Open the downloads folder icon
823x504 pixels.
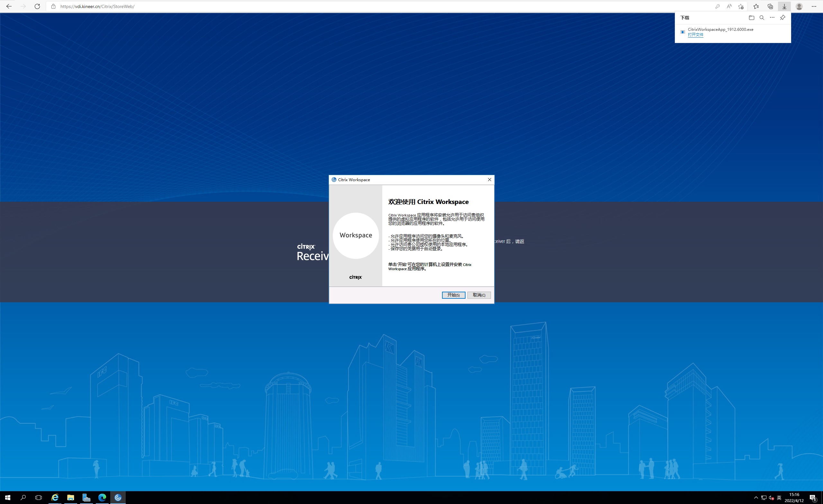[751, 18]
